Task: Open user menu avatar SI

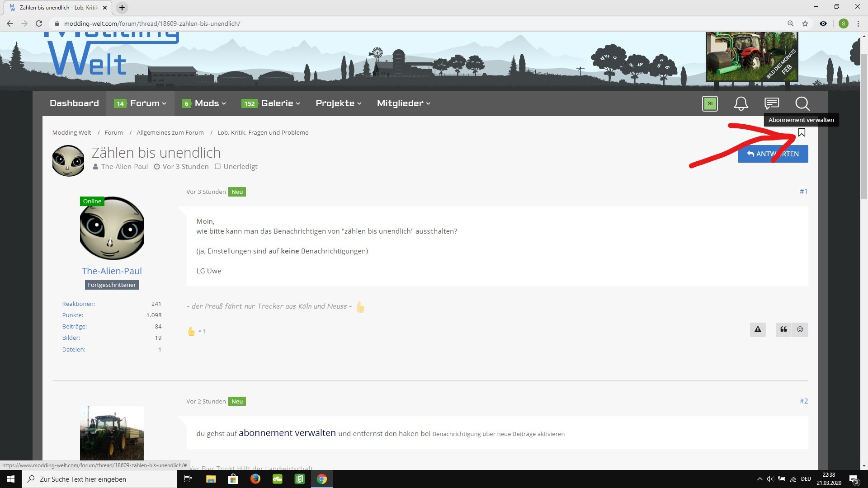Action: tap(710, 103)
